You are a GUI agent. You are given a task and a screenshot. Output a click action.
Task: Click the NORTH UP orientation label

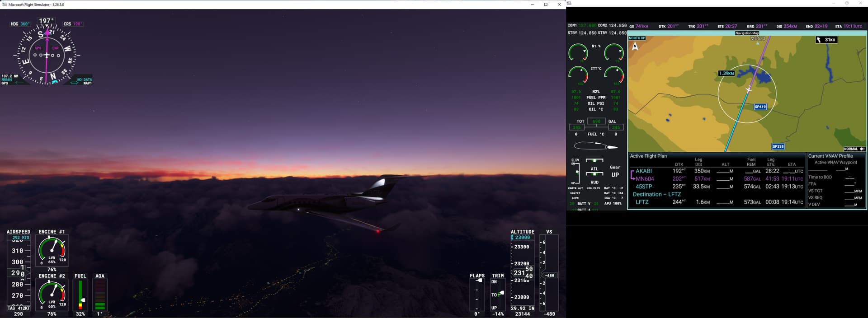tap(637, 38)
